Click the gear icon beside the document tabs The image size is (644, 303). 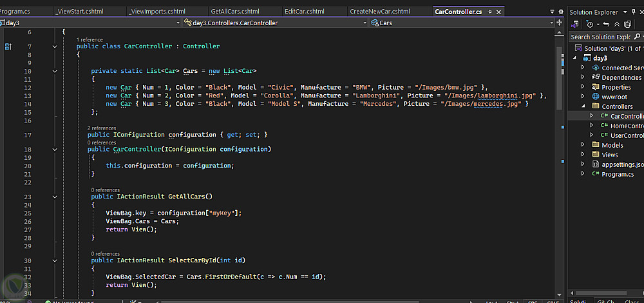(560, 12)
